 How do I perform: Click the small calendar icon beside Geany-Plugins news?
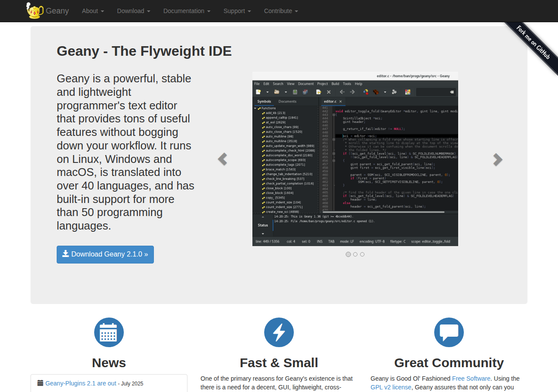point(41,383)
